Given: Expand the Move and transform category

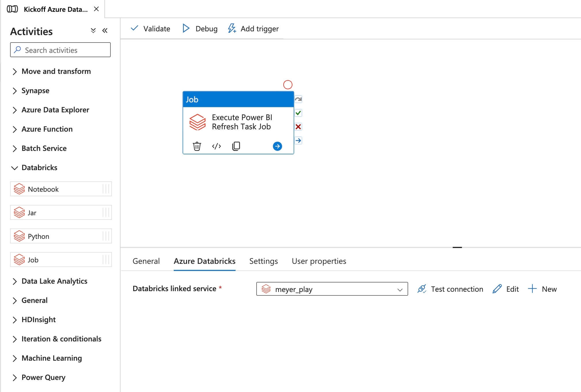Looking at the screenshot, I should [14, 72].
